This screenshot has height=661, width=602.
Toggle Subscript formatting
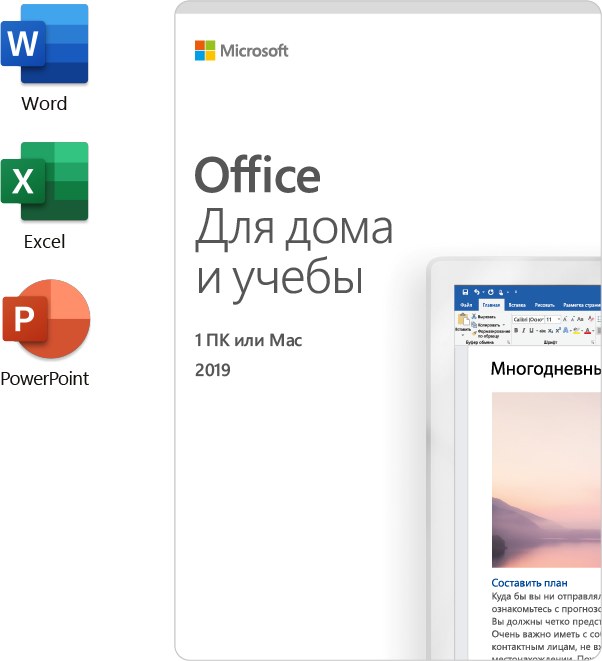pyautogui.click(x=550, y=331)
